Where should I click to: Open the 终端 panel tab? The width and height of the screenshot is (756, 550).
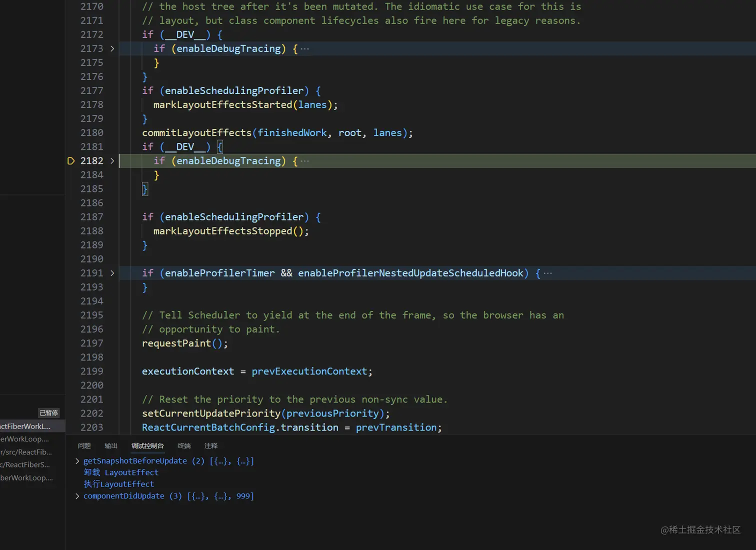tap(184, 445)
